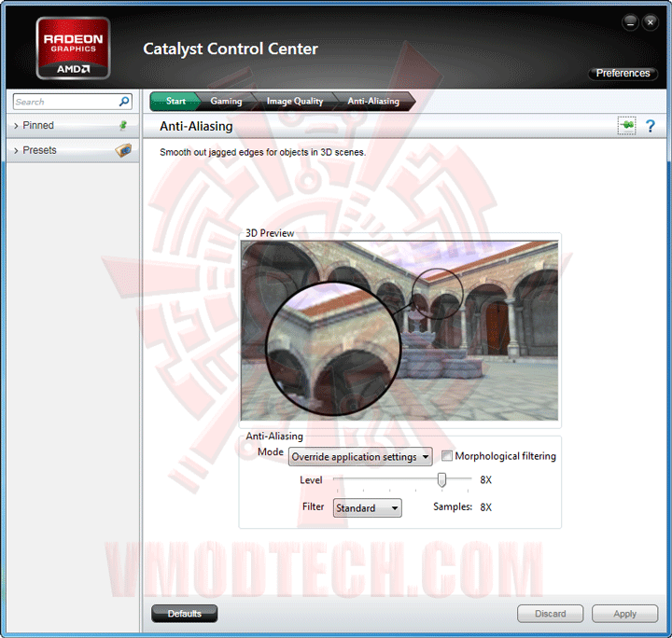
Task: Open help with the question mark icon
Action: [x=650, y=126]
